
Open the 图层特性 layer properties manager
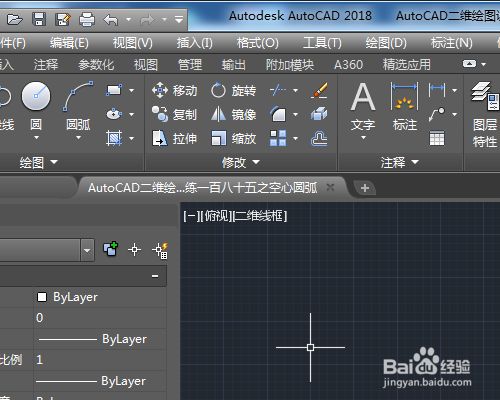tap(485, 115)
